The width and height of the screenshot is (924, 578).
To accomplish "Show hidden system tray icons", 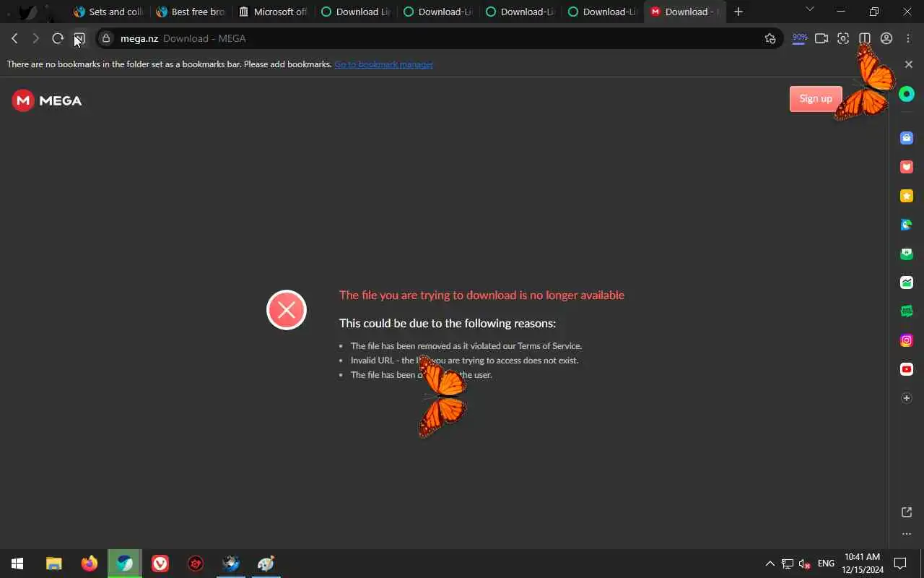I will pos(770,564).
